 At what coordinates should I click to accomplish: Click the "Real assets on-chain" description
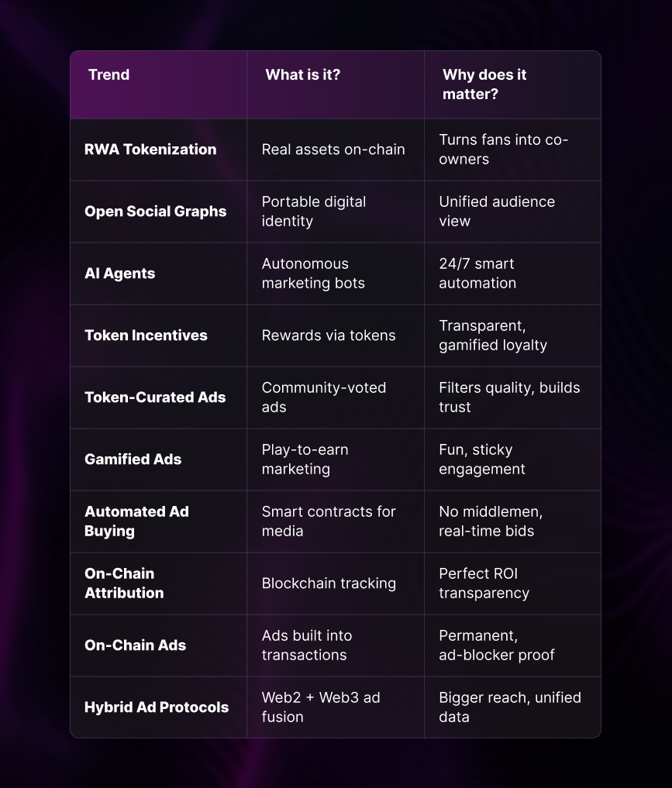pyautogui.click(x=333, y=150)
